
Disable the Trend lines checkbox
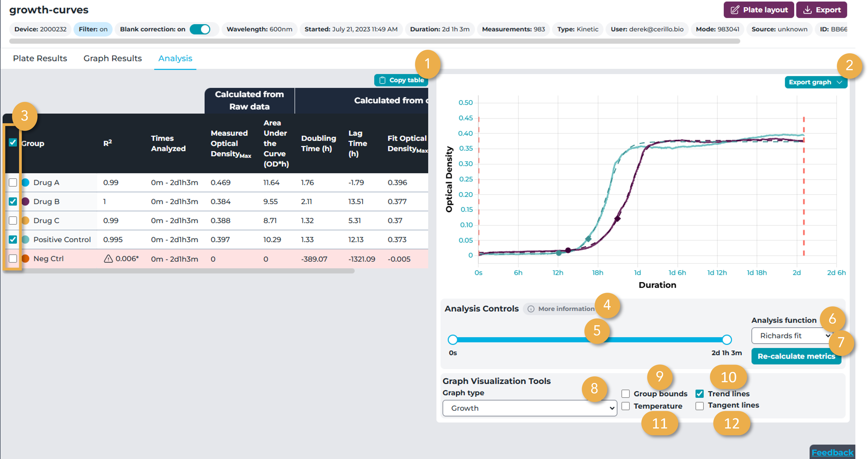(x=699, y=394)
